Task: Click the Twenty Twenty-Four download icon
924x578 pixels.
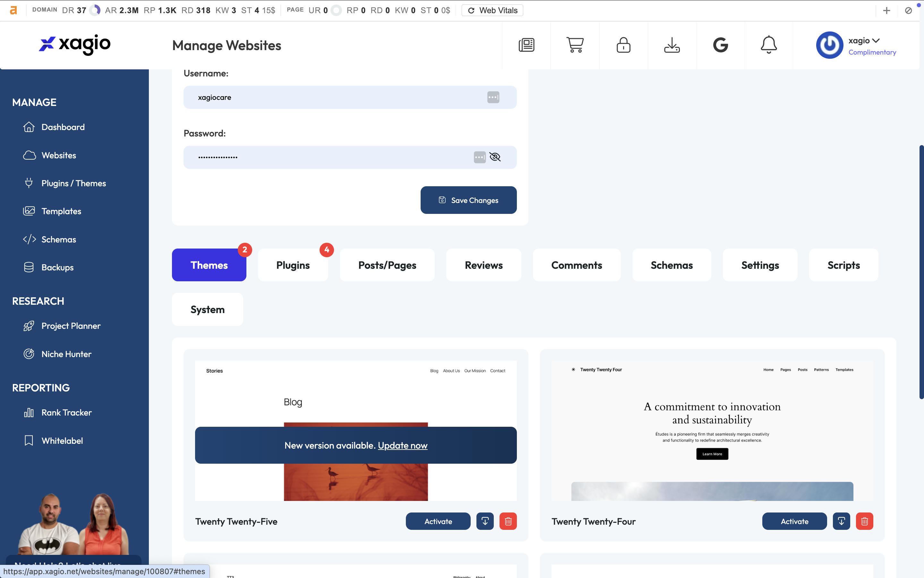Action: click(841, 521)
